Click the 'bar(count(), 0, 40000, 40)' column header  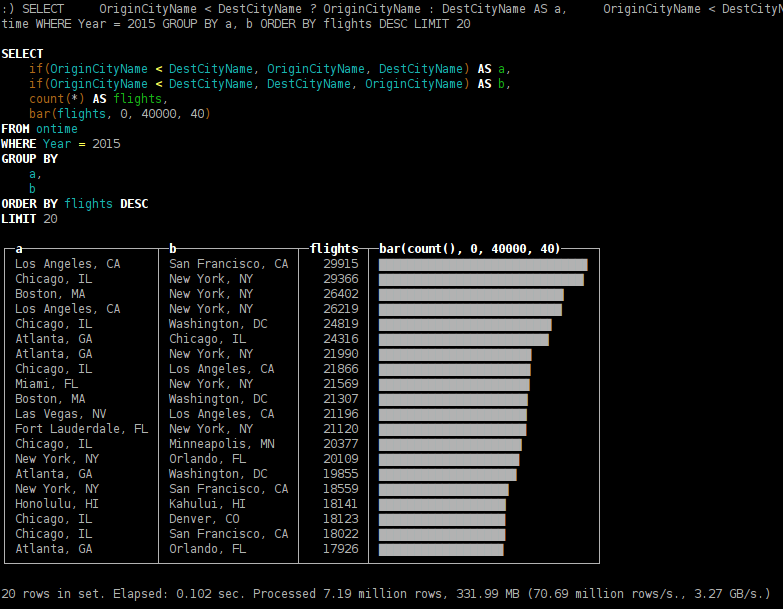click(x=469, y=248)
